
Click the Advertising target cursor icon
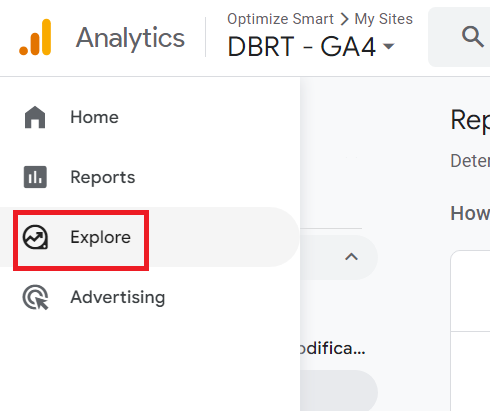(x=35, y=297)
